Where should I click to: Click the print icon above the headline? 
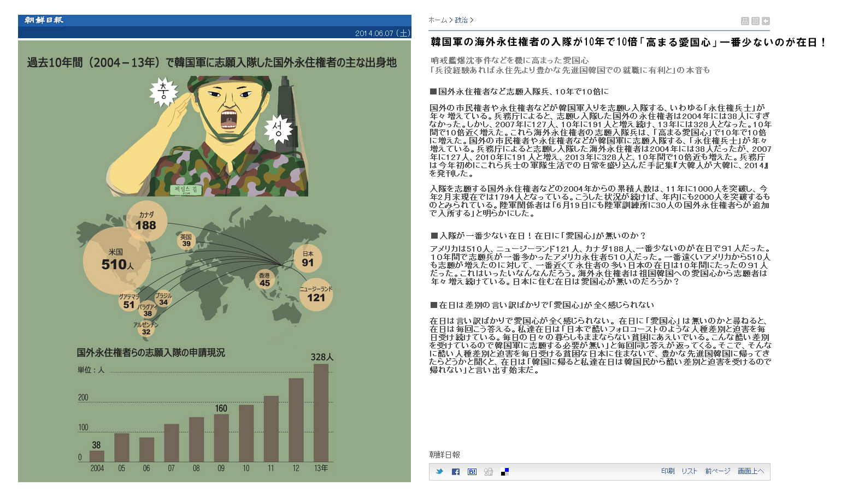pyautogui.click(x=744, y=21)
